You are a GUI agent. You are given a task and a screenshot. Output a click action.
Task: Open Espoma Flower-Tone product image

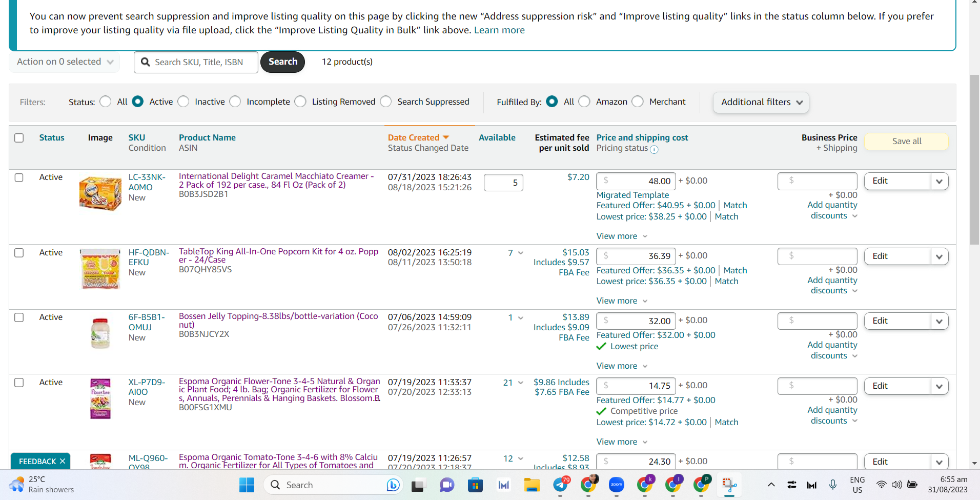pyautogui.click(x=100, y=398)
